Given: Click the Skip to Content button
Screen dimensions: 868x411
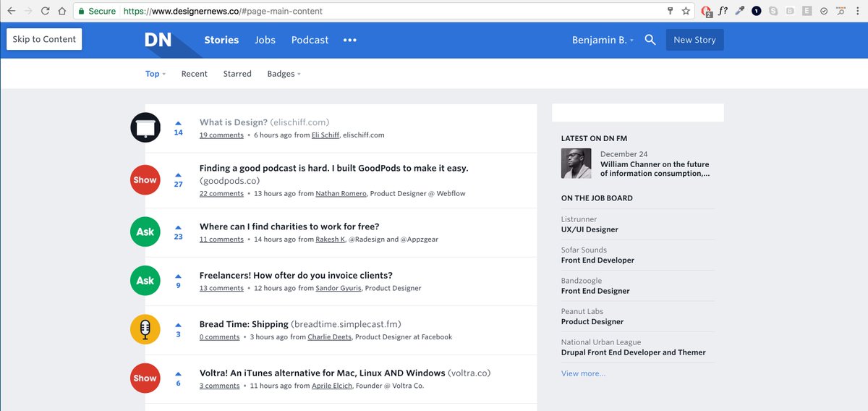Looking at the screenshot, I should [x=44, y=39].
